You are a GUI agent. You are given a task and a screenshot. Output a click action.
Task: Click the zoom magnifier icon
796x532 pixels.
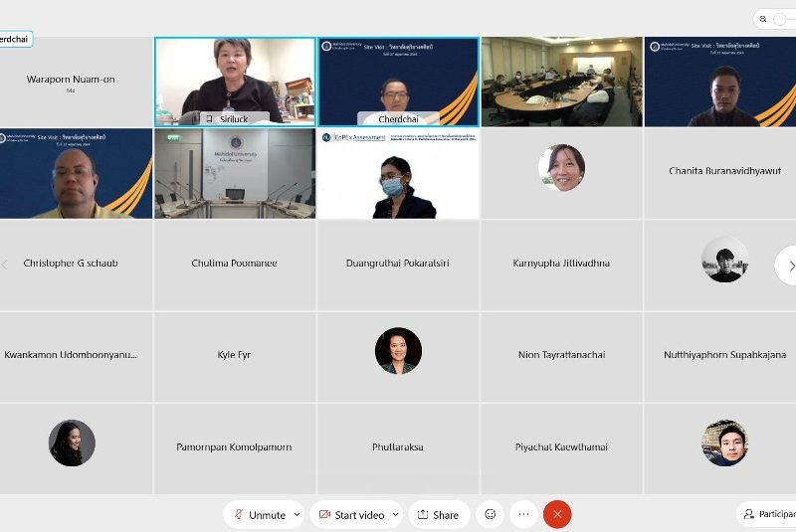[x=763, y=19]
